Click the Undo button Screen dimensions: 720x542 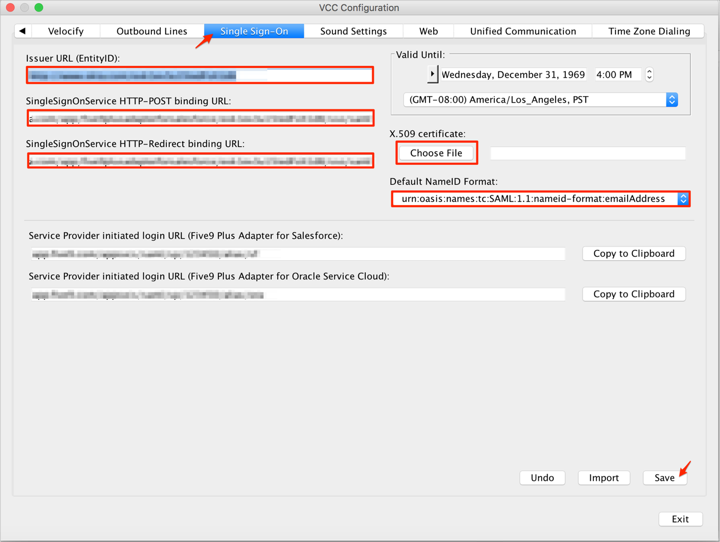542,478
